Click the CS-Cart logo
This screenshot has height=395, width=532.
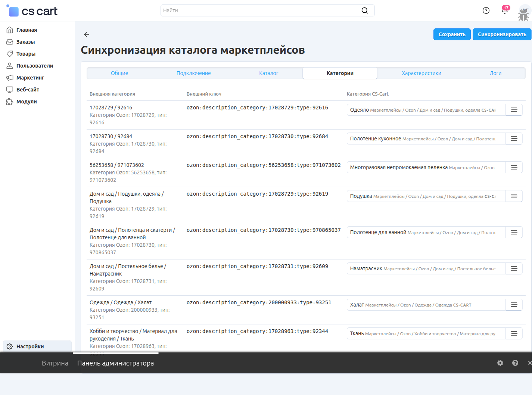click(x=32, y=11)
